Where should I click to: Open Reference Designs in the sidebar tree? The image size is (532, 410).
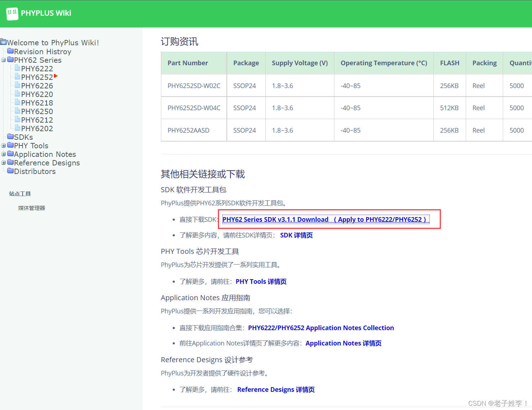47,163
